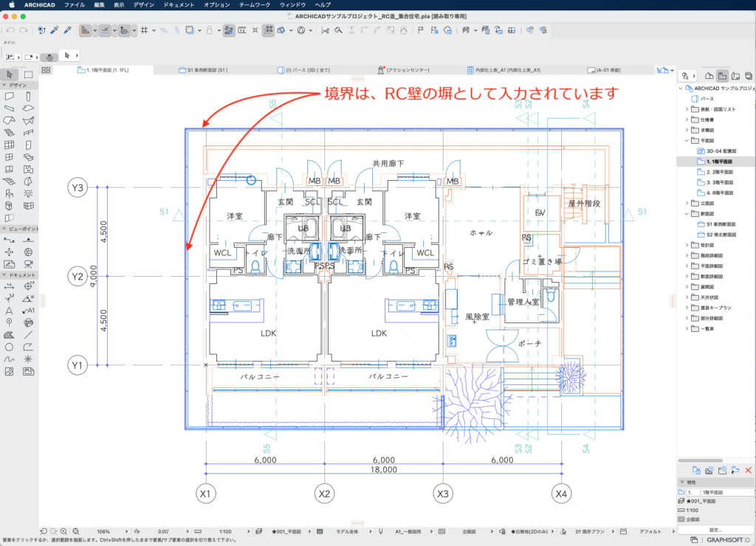Image resolution: width=756 pixels, height=546 pixels.
Task: Click the zoom-in magnifier in status bar
Action: [63, 531]
